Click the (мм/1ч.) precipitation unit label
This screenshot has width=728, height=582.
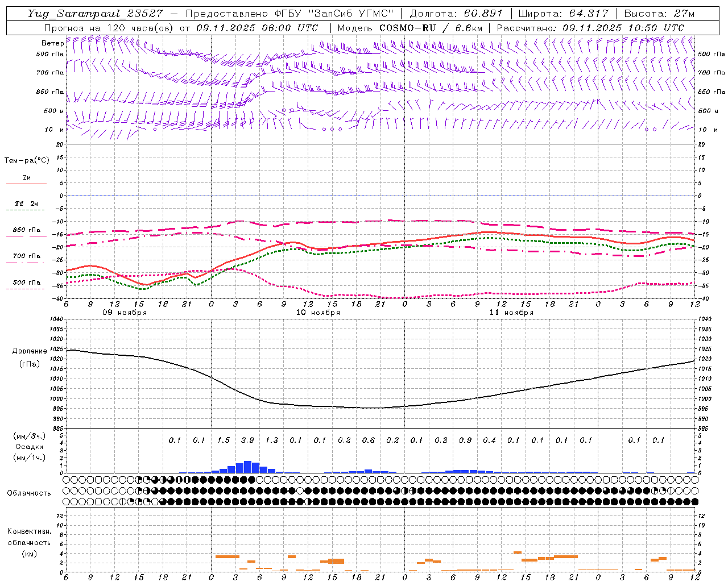[30, 458]
